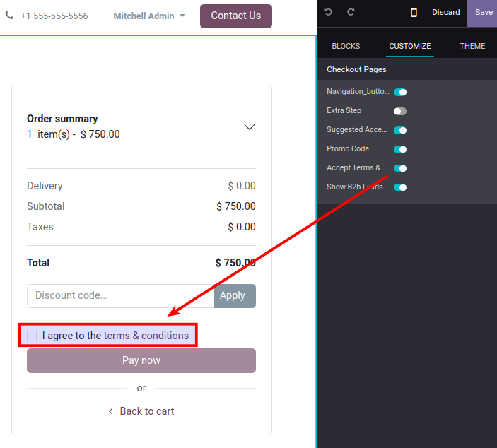Image resolution: width=497 pixels, height=448 pixels.
Task: Switch to the BLOCKS tab
Action: (x=346, y=46)
